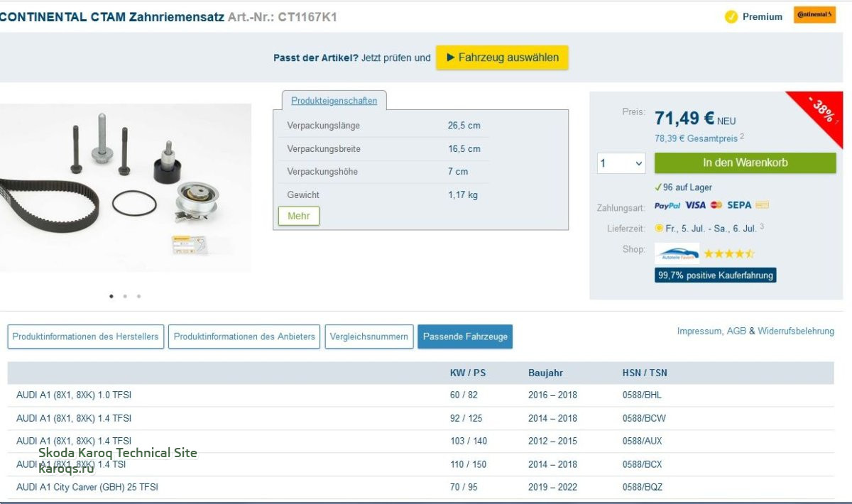Click HSN/TSN value 0588/BHL

point(642,395)
